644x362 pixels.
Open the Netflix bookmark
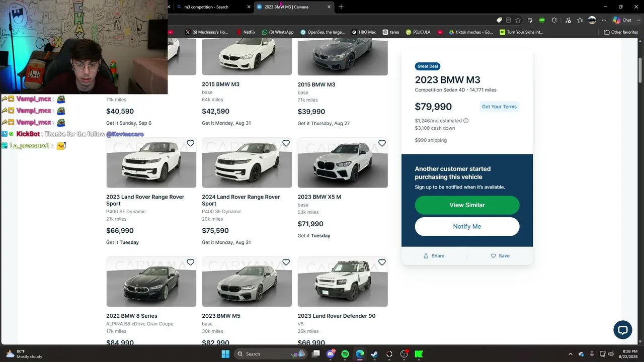tap(246, 32)
